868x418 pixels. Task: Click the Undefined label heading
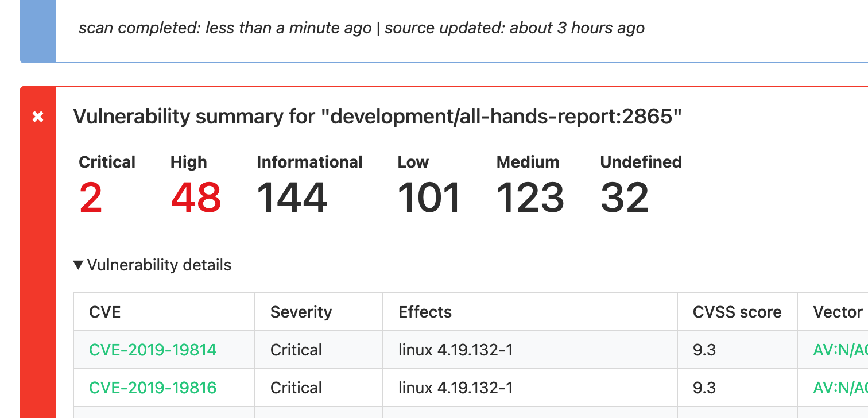(x=641, y=162)
